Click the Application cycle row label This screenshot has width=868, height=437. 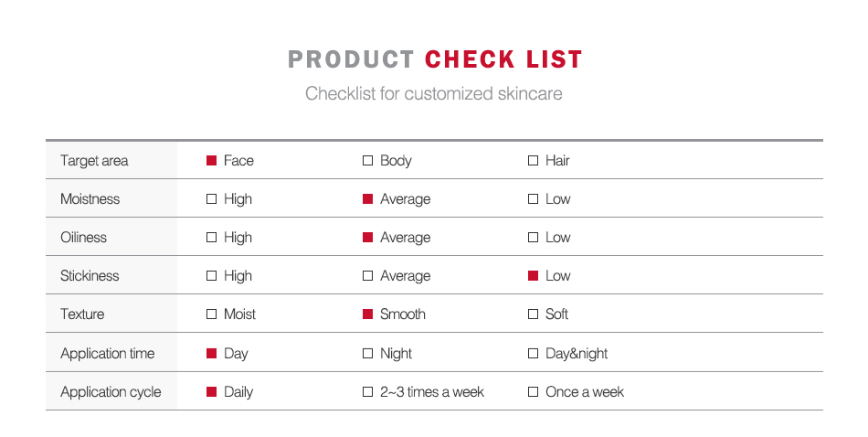[x=111, y=392]
